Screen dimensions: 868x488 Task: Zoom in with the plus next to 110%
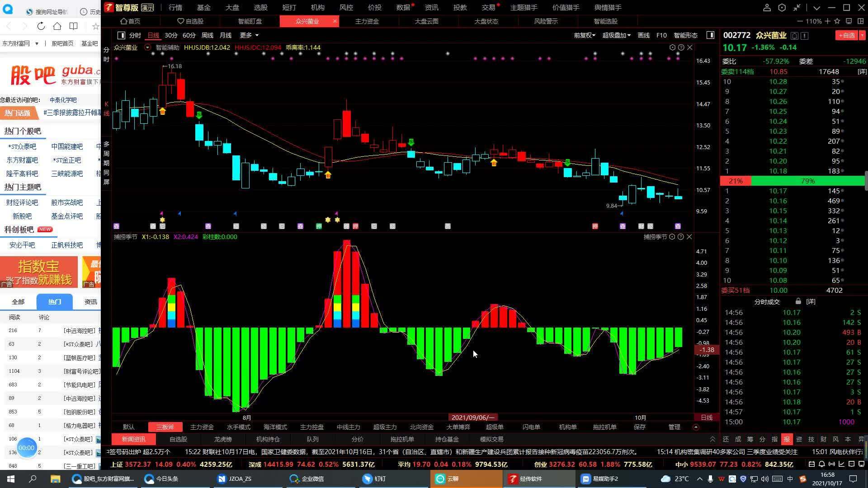(x=827, y=21)
